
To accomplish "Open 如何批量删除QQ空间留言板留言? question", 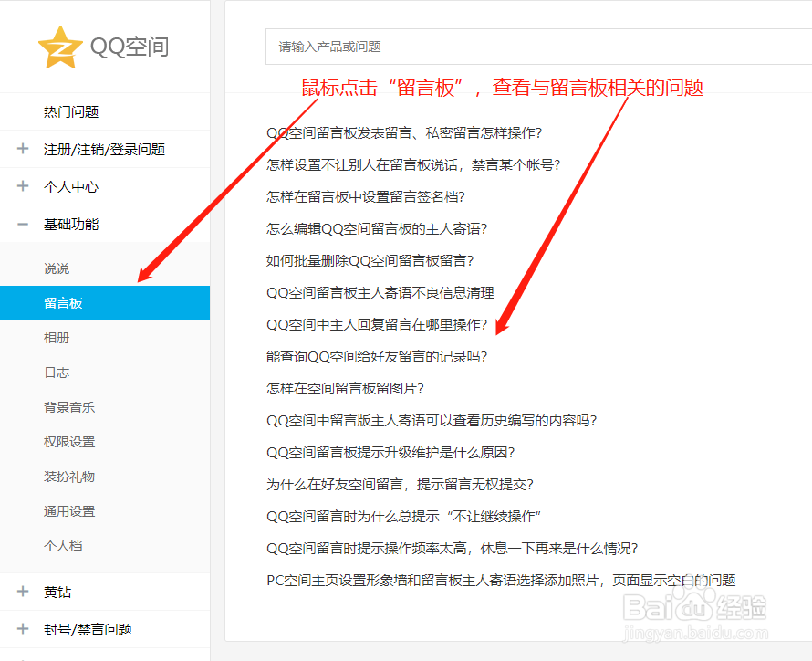I will [370, 260].
